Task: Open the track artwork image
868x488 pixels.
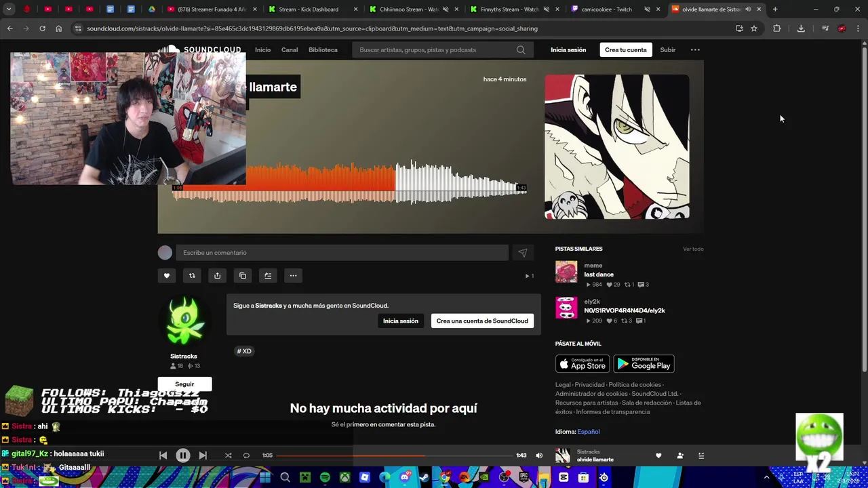Action: click(x=617, y=146)
